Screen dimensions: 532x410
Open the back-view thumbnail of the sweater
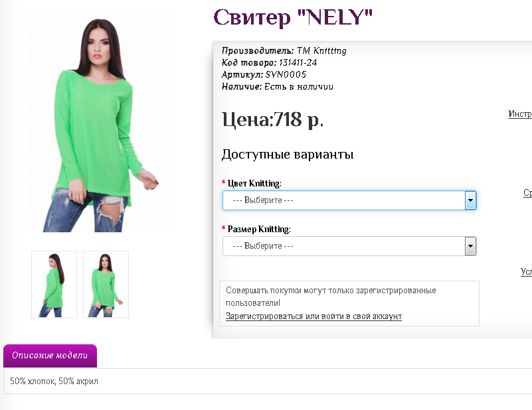54,284
